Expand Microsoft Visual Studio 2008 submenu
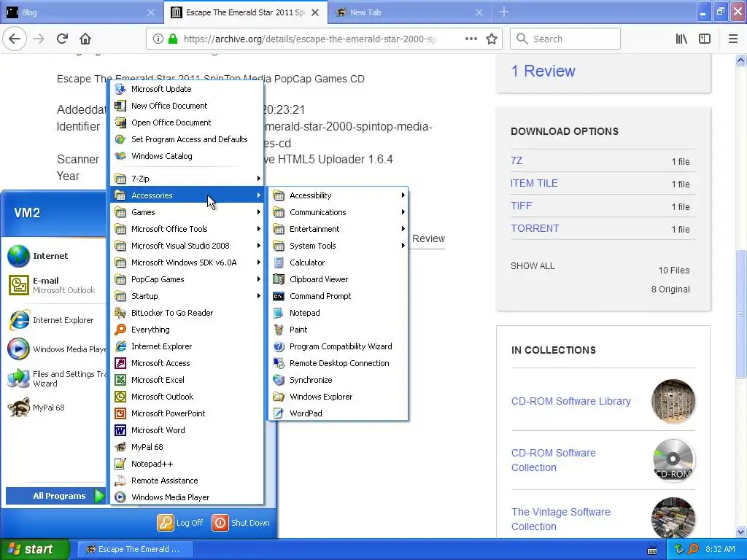Screen dimensions: 747x560 (187, 246)
